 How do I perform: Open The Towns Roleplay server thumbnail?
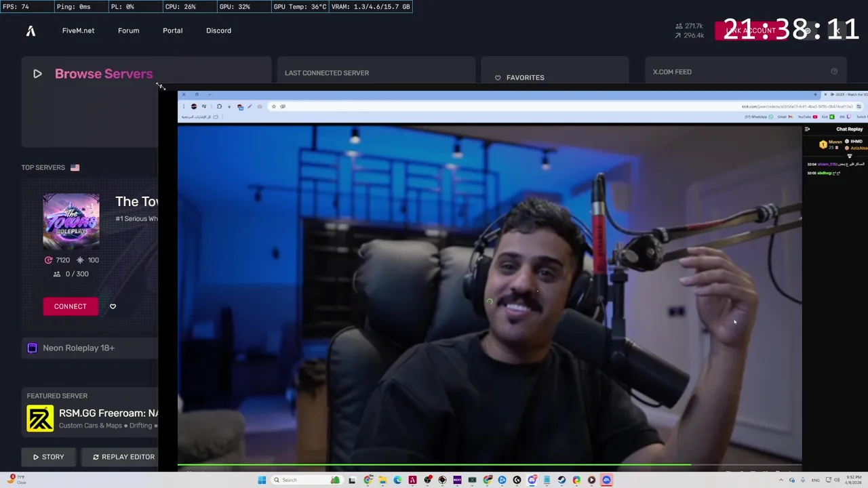[x=71, y=222]
